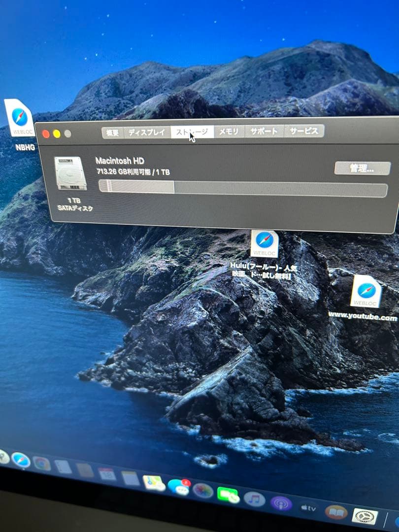Open the Apple TV app in the dock
Screen dimensions: 399x532
(308, 507)
